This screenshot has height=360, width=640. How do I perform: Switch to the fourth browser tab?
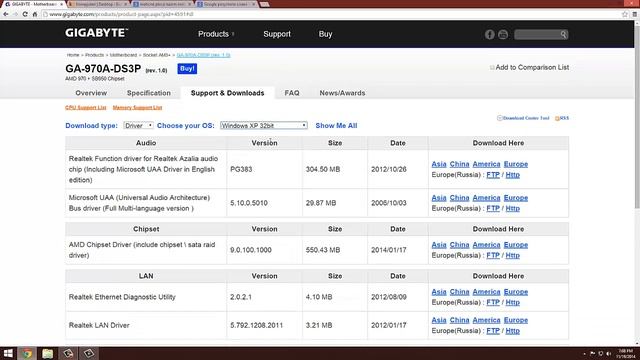(226, 4)
